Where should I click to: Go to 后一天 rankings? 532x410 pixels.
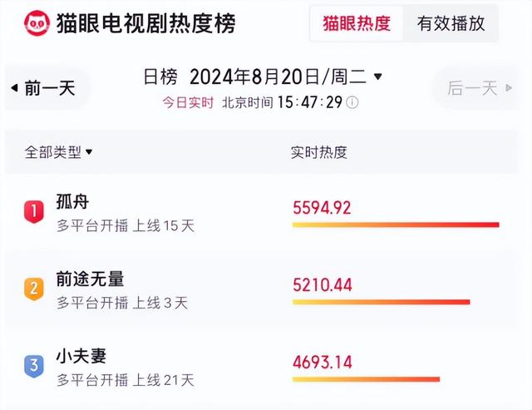472,88
